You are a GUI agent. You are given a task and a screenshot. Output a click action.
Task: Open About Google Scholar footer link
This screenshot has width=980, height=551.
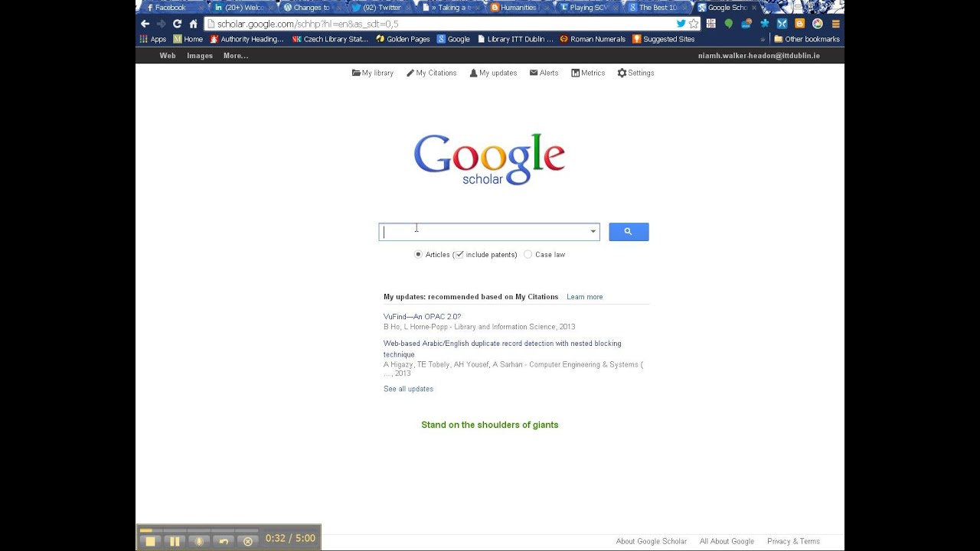(x=652, y=541)
